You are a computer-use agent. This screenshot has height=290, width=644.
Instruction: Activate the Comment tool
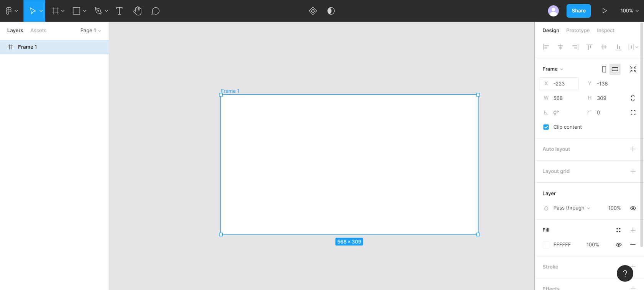pos(155,11)
